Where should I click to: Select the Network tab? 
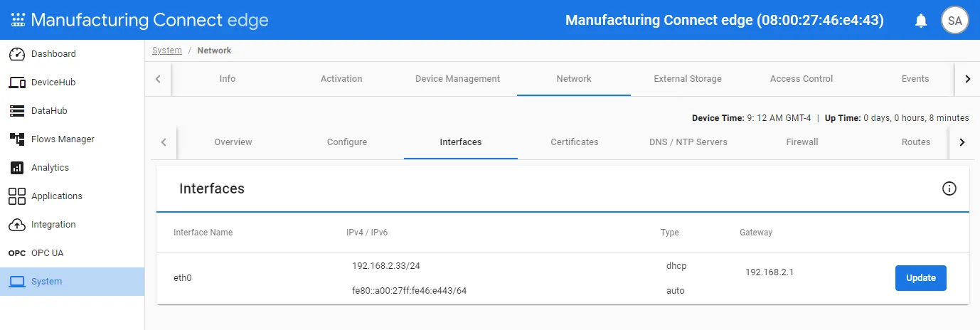(574, 79)
